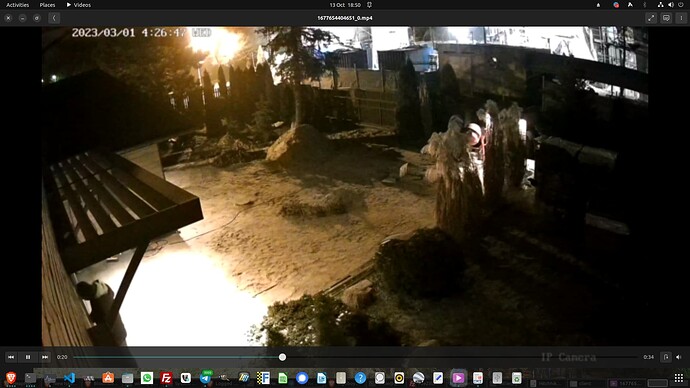Toggle fullscreen mode in the header bar

[x=651, y=18]
